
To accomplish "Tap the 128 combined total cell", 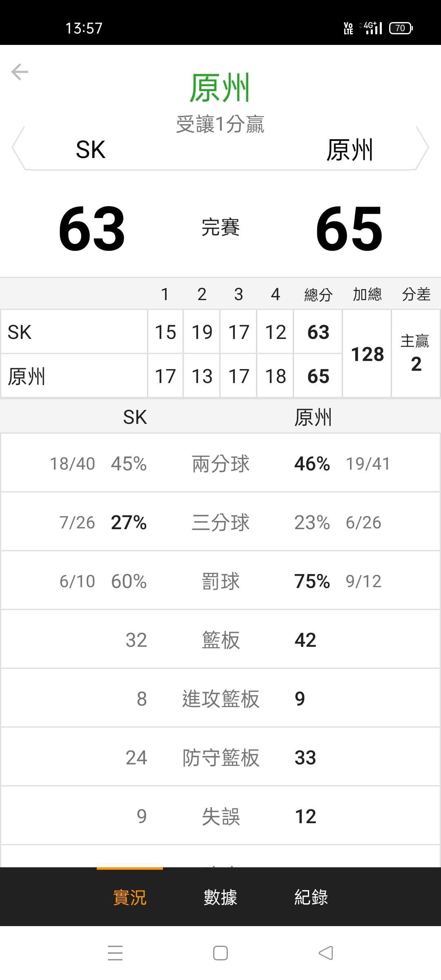I will click(367, 354).
